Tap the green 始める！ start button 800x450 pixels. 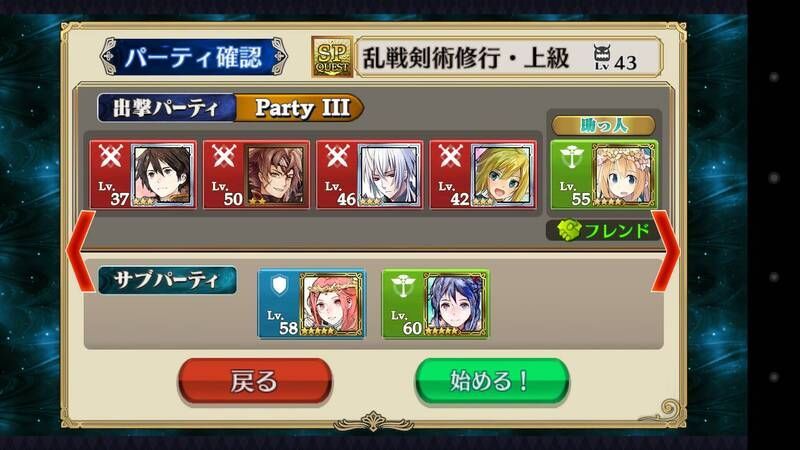coord(492,381)
